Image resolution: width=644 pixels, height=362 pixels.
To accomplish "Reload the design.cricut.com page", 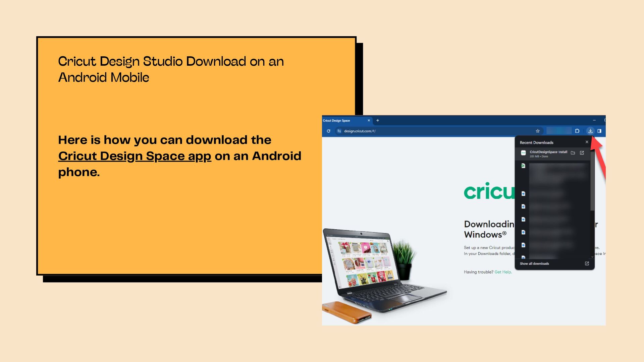I will [x=328, y=131].
